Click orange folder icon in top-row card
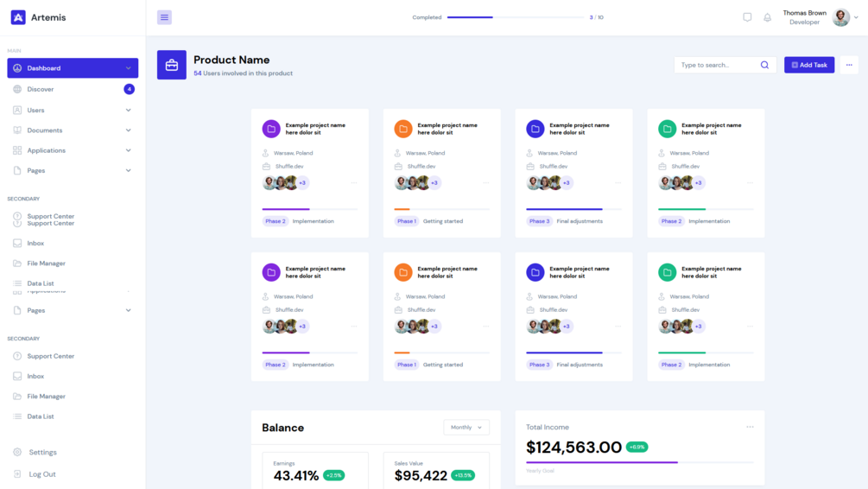This screenshot has height=489, width=868. 403,129
